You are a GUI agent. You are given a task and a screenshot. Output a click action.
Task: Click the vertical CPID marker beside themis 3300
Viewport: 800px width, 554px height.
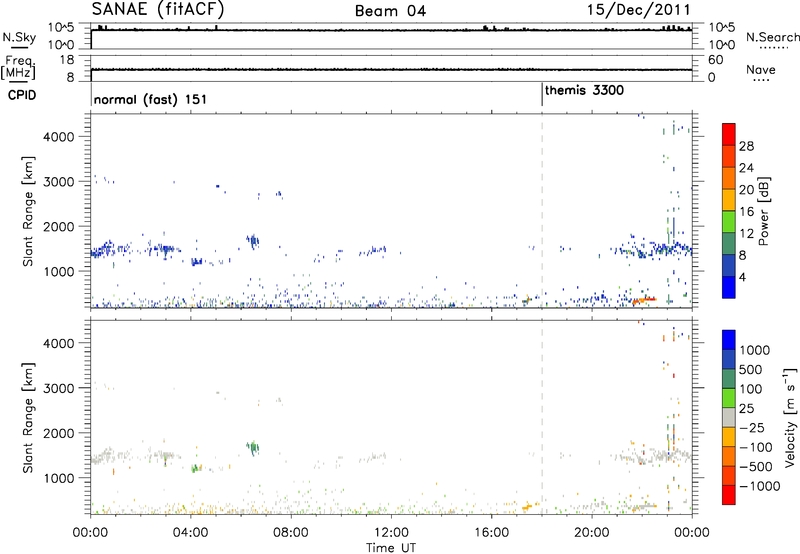click(x=542, y=95)
